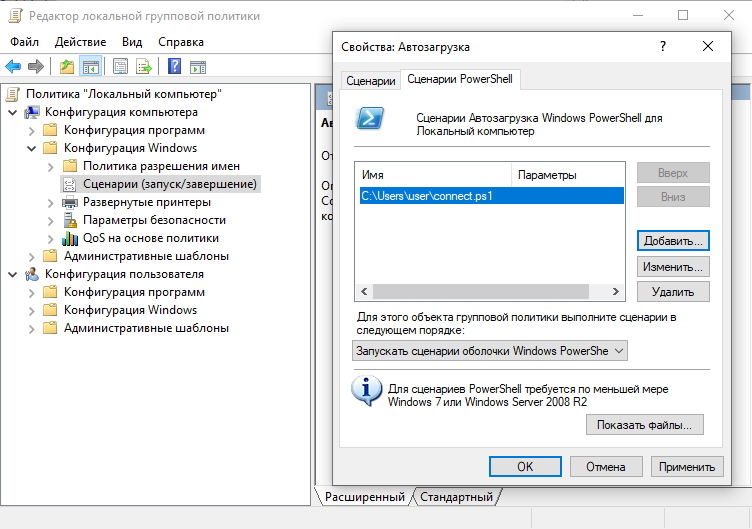Select user Конфигурация Windows tree item

click(x=130, y=310)
